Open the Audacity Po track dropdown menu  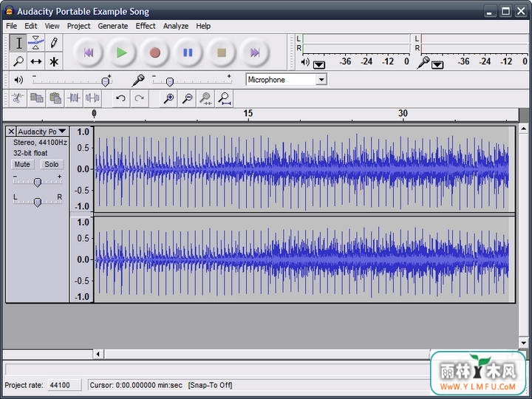[62, 132]
